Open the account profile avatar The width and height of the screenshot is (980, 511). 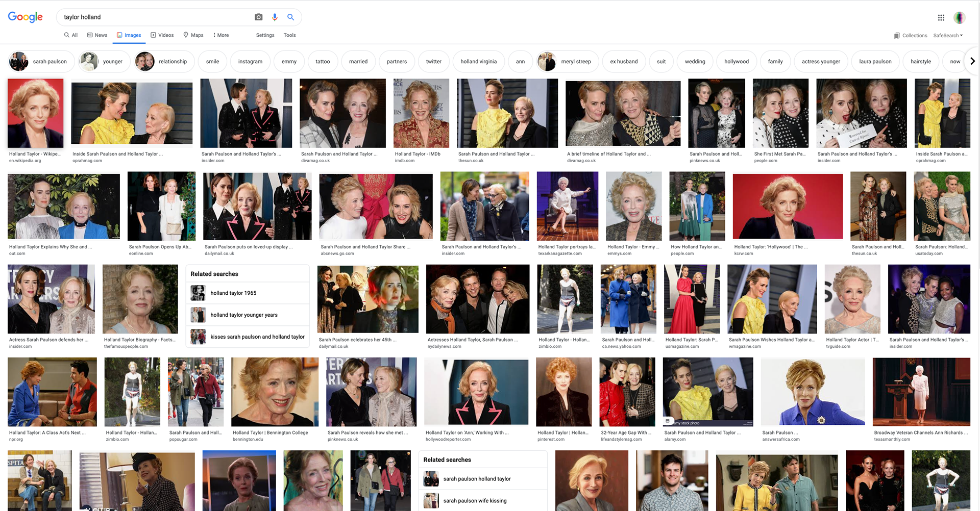(959, 18)
